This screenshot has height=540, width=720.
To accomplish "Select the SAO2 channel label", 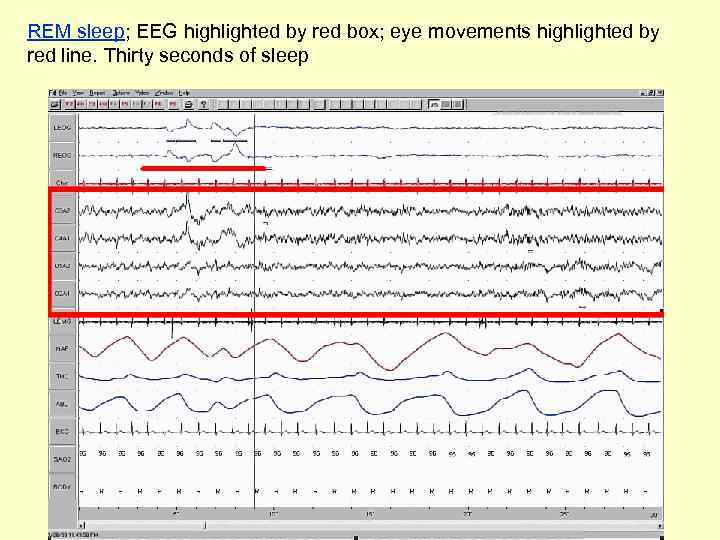I will click(x=62, y=459).
